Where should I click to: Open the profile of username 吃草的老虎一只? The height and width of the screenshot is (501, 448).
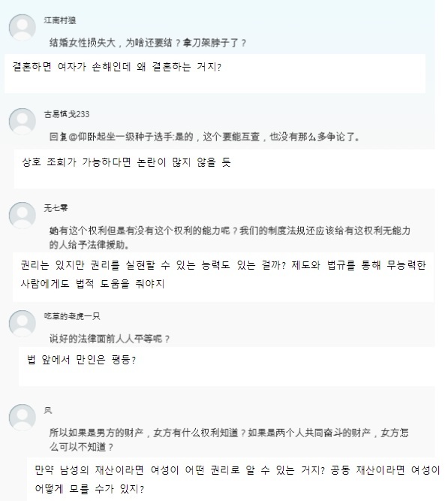pos(72,316)
